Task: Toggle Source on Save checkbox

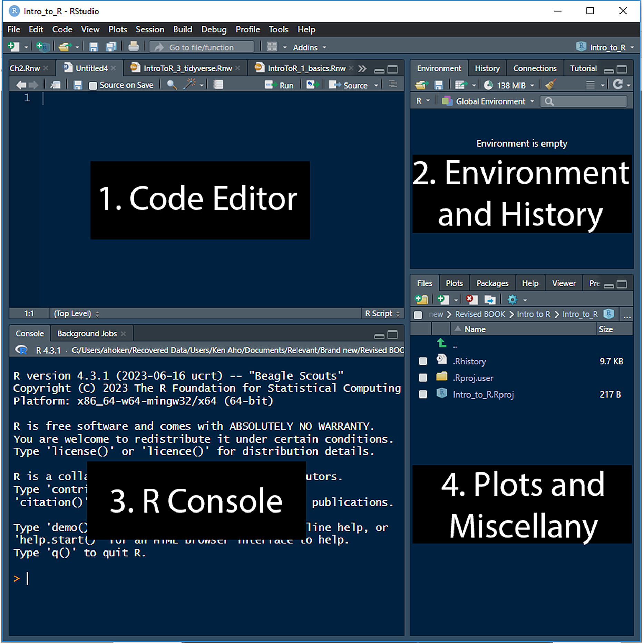Action: [93, 86]
